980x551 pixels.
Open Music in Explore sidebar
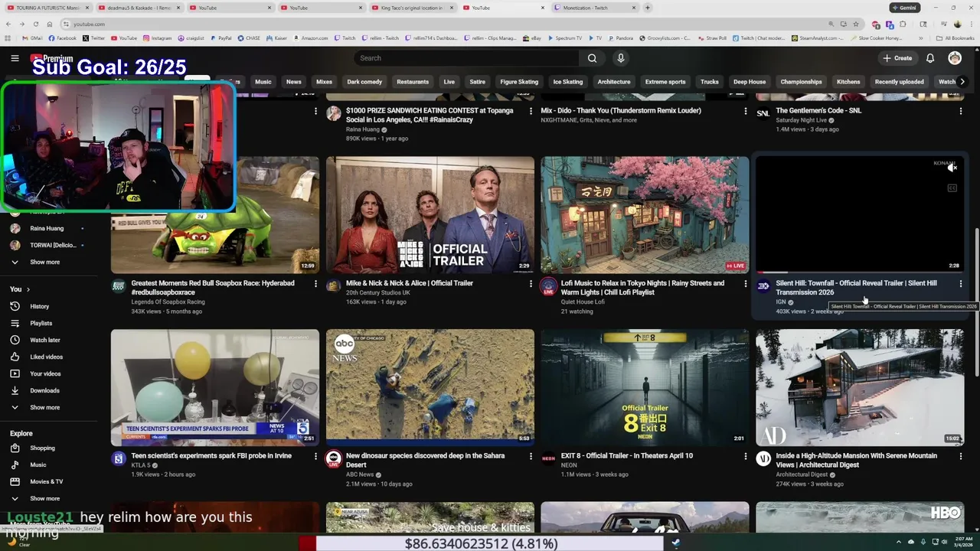pyautogui.click(x=49, y=465)
